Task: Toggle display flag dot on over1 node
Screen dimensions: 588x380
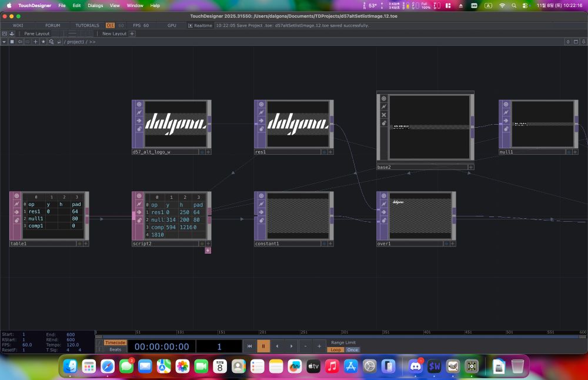Action: pos(446,244)
